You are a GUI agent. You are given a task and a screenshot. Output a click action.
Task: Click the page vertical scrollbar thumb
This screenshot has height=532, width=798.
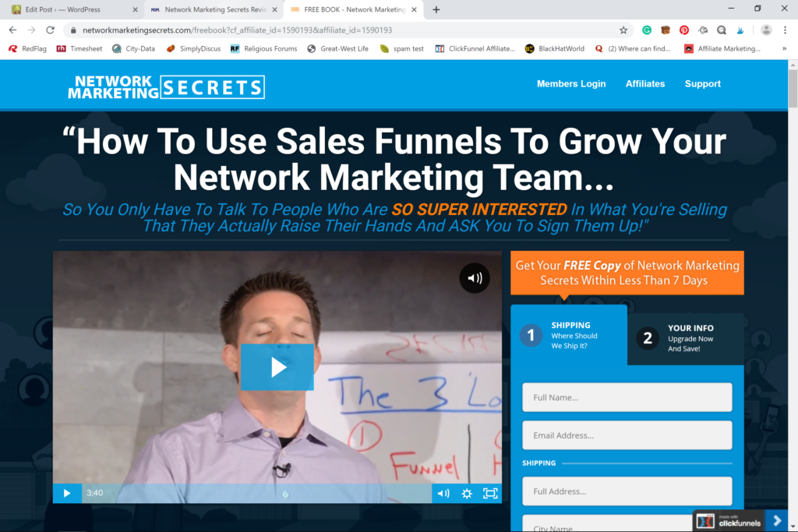793,89
